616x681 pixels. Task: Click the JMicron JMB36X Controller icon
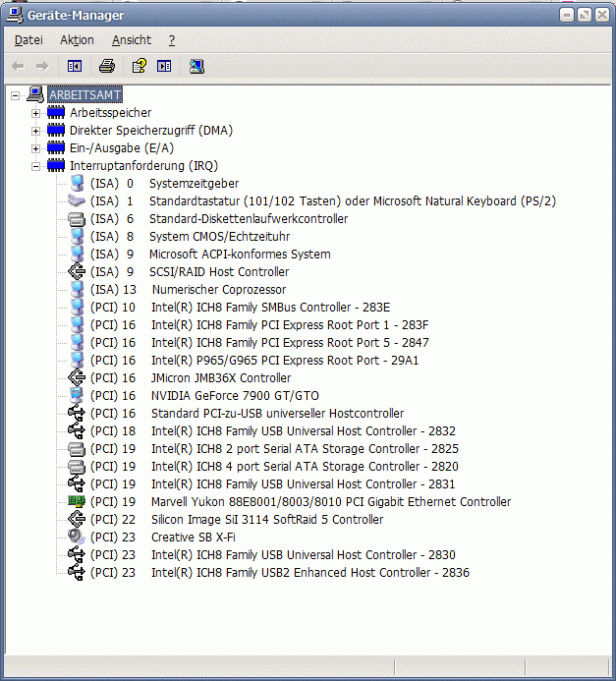click(x=77, y=378)
